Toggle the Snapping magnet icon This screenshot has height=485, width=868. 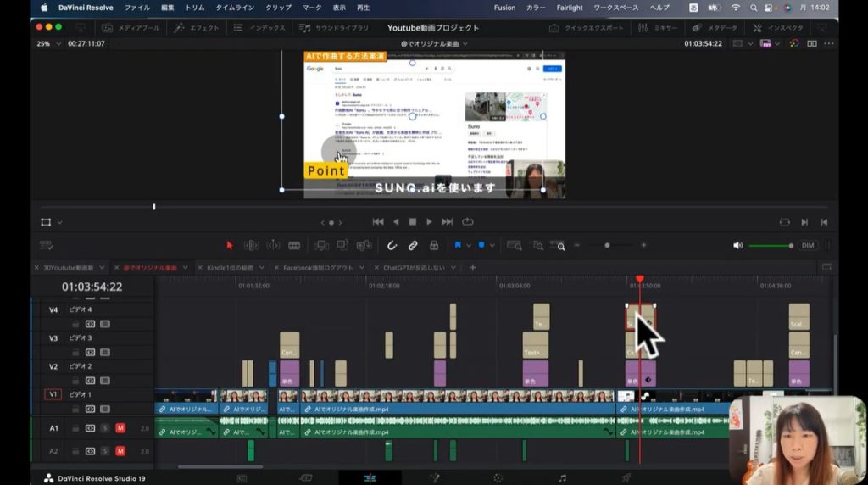click(392, 246)
